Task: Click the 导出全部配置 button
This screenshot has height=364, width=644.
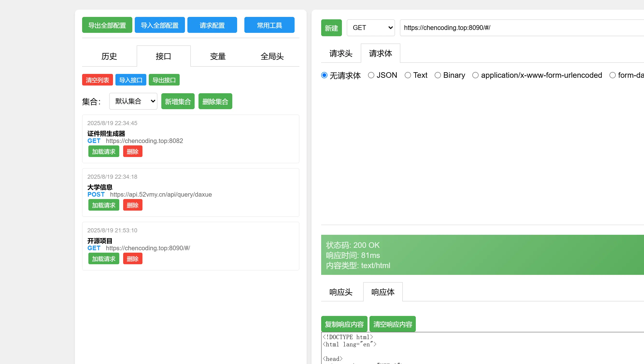Action: [x=107, y=25]
